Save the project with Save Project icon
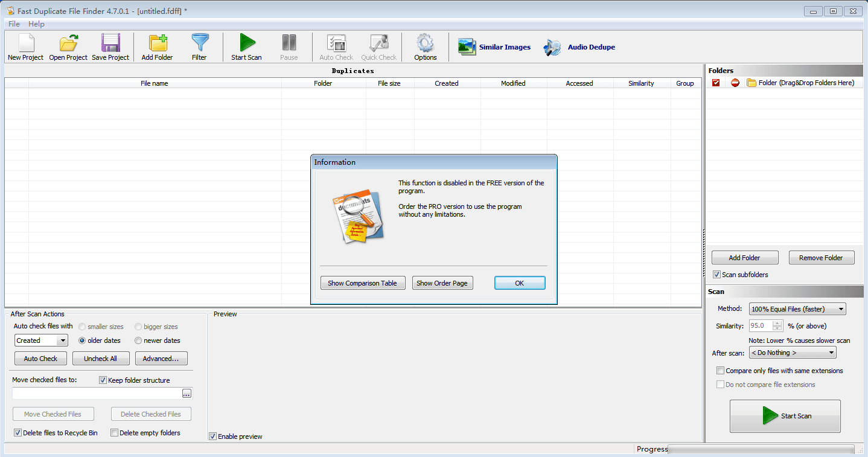The height and width of the screenshot is (457, 868). pos(110,47)
